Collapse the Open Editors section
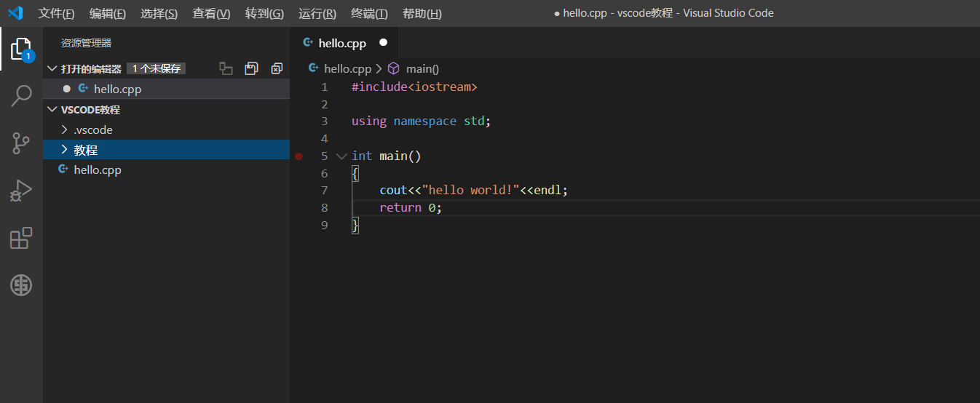 point(52,68)
